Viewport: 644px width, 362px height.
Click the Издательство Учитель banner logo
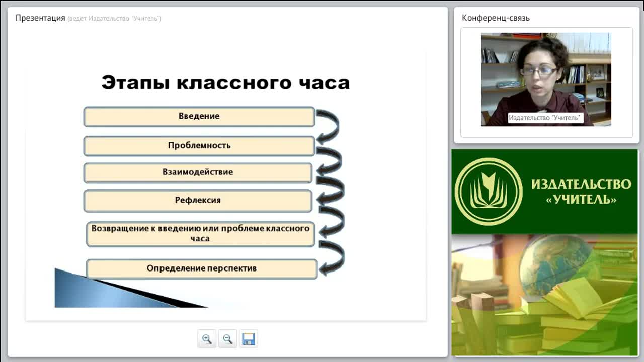click(489, 191)
